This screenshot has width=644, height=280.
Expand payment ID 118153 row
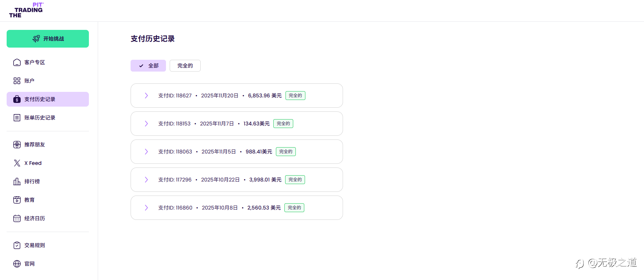[146, 124]
